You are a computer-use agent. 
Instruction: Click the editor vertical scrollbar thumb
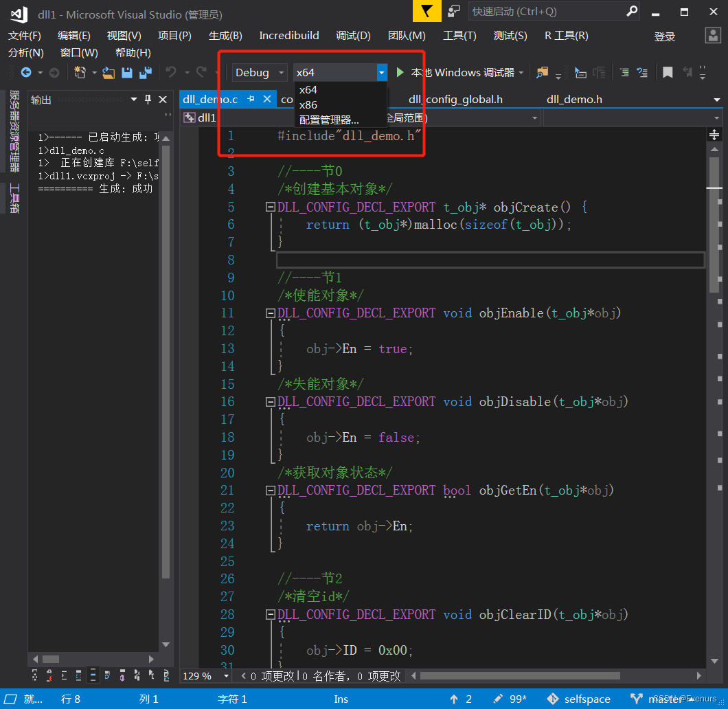point(714,225)
